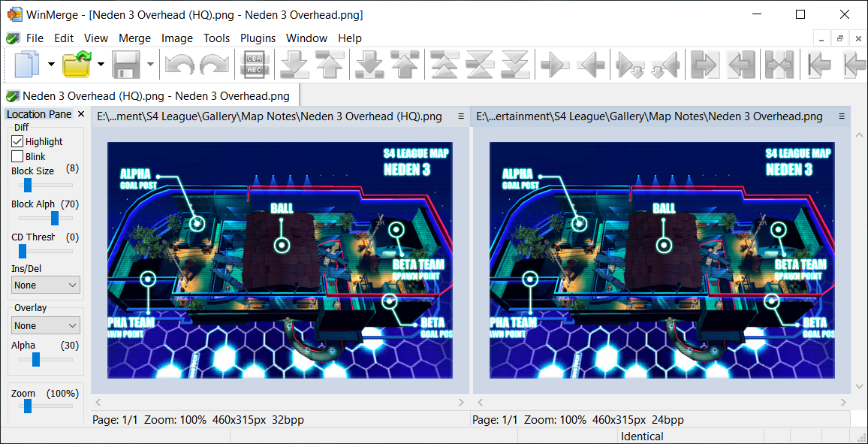Adjust the Block Alpha slider
Screen dimensions: 868x444
tap(55, 218)
